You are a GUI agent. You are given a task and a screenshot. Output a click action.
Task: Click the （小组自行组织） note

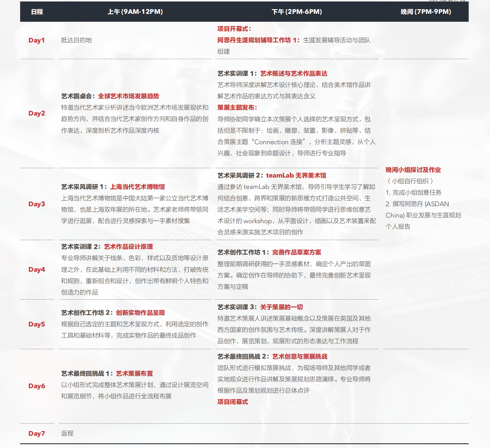410,181
